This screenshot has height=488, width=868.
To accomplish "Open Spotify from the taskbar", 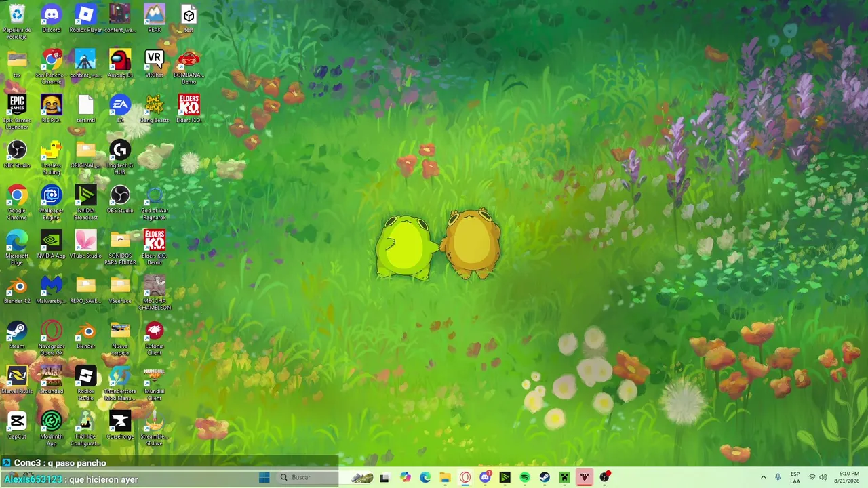I will pos(525,477).
